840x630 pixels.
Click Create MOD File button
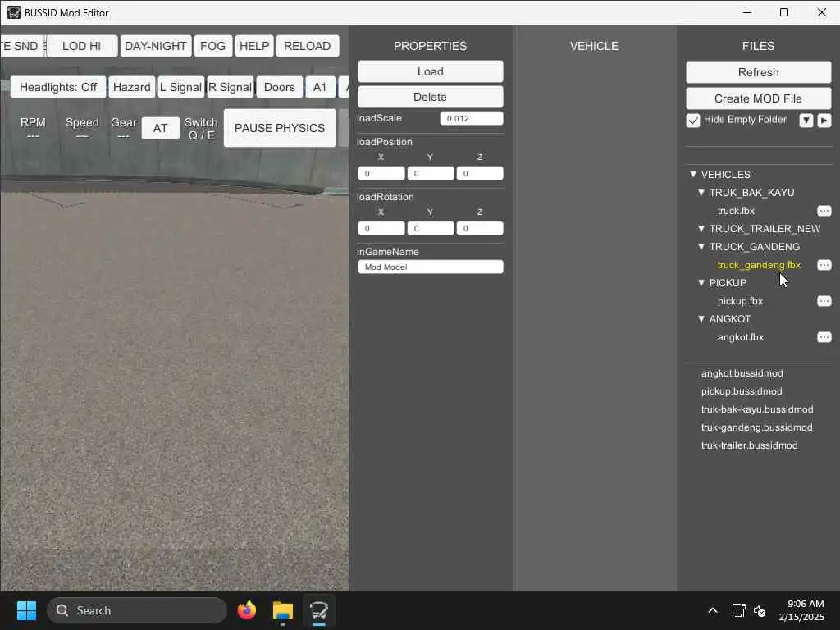click(758, 98)
